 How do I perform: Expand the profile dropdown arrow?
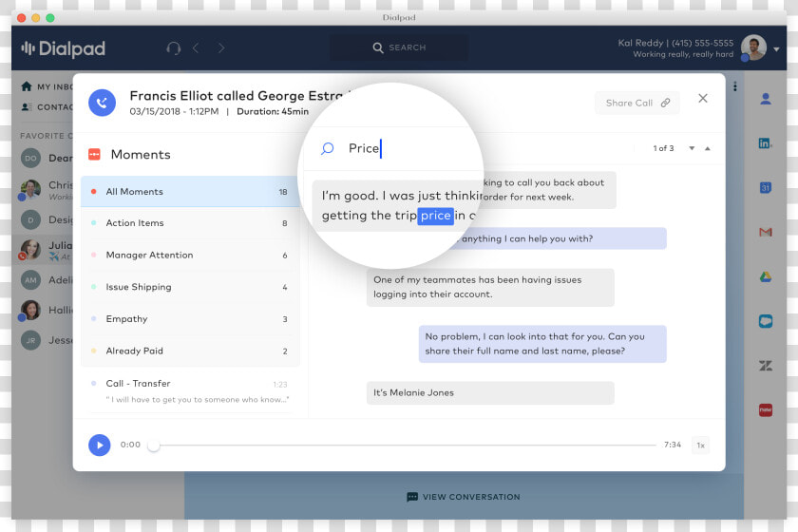click(x=777, y=49)
